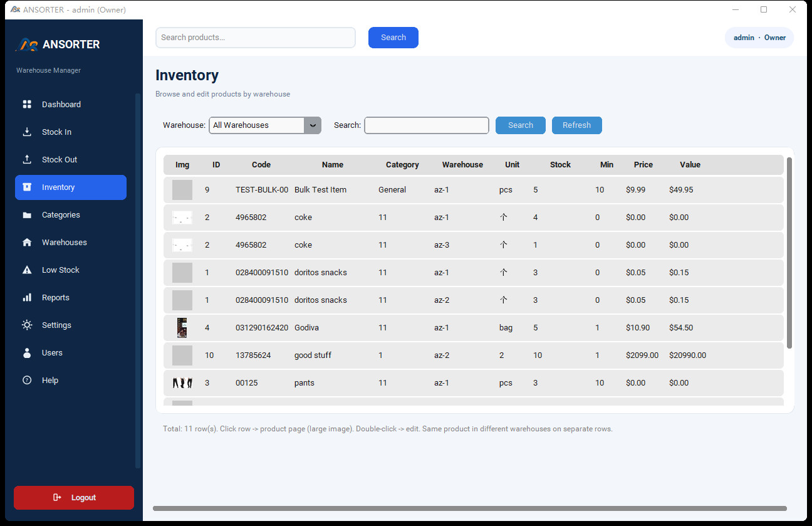Select the TEST-BULK-00 code cell
This screenshot has width=812, height=526.
262,189
